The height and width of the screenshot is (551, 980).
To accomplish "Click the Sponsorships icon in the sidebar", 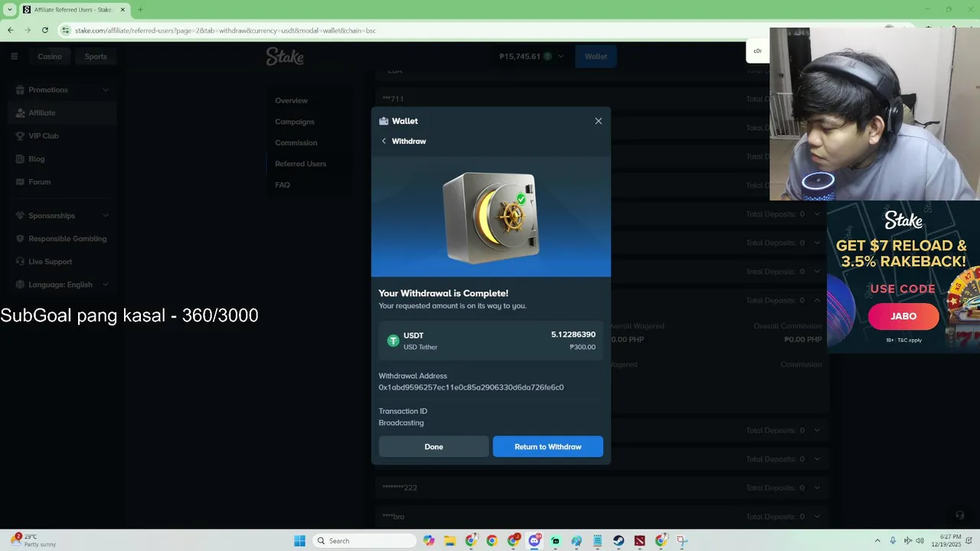I will tap(21, 216).
